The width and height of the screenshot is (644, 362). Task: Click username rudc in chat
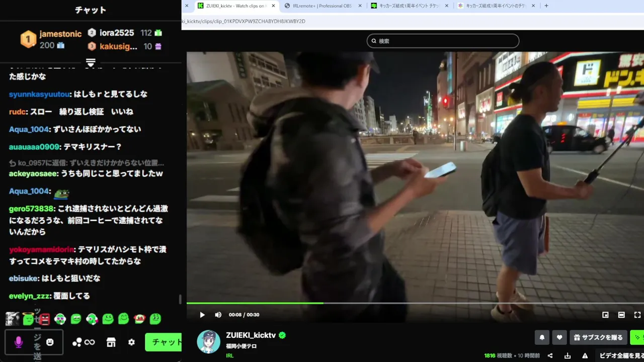[x=17, y=112]
